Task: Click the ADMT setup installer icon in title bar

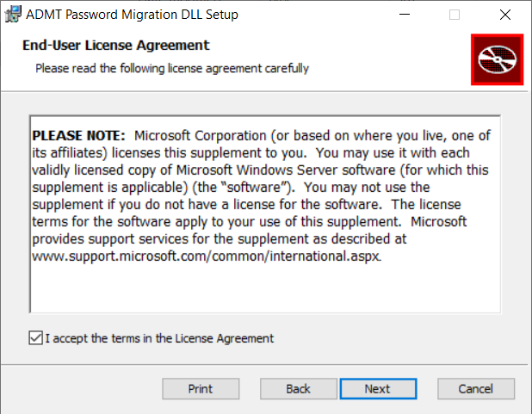Action: point(13,15)
